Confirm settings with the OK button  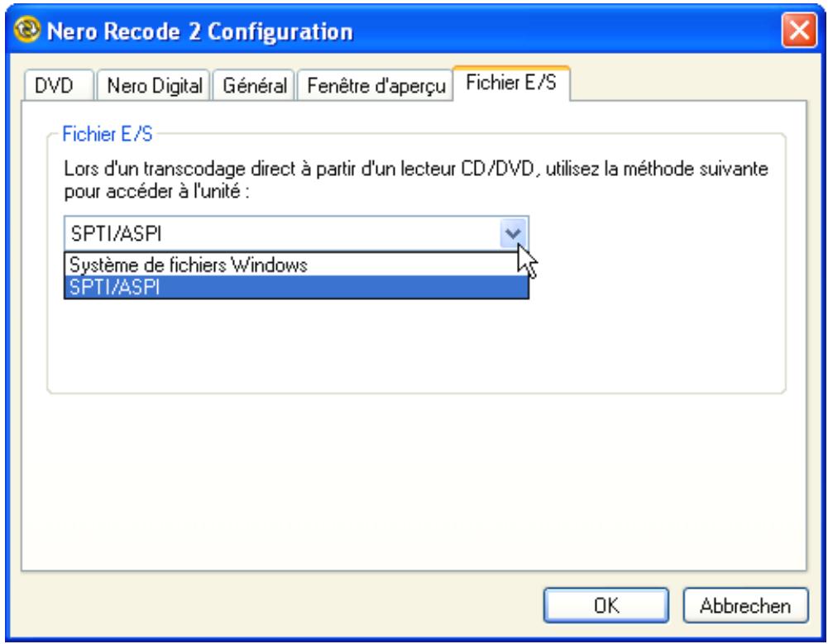606,605
